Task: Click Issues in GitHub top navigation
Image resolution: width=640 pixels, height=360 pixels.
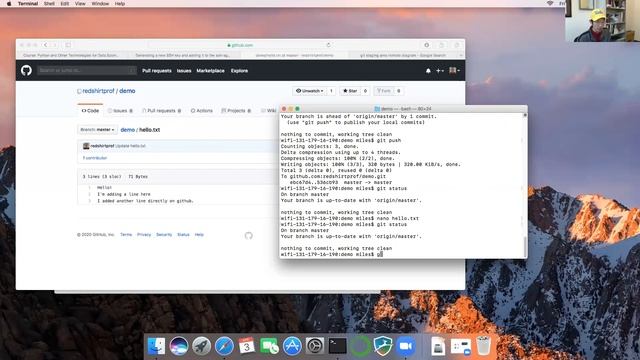Action: (184, 71)
